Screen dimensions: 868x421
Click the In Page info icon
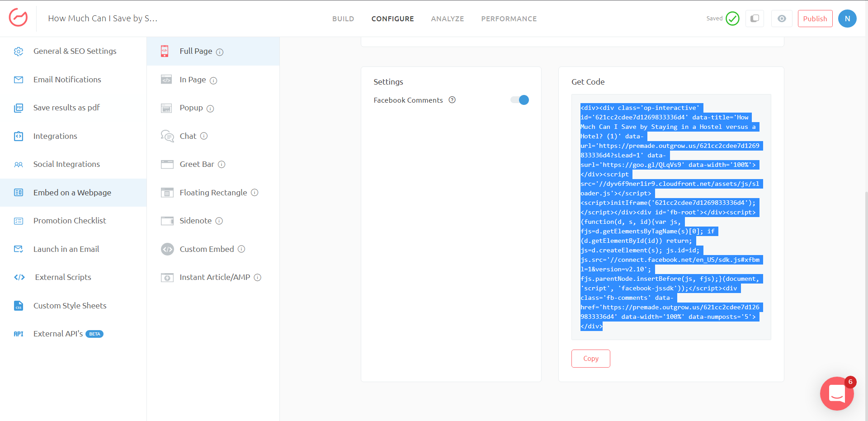[x=213, y=80]
